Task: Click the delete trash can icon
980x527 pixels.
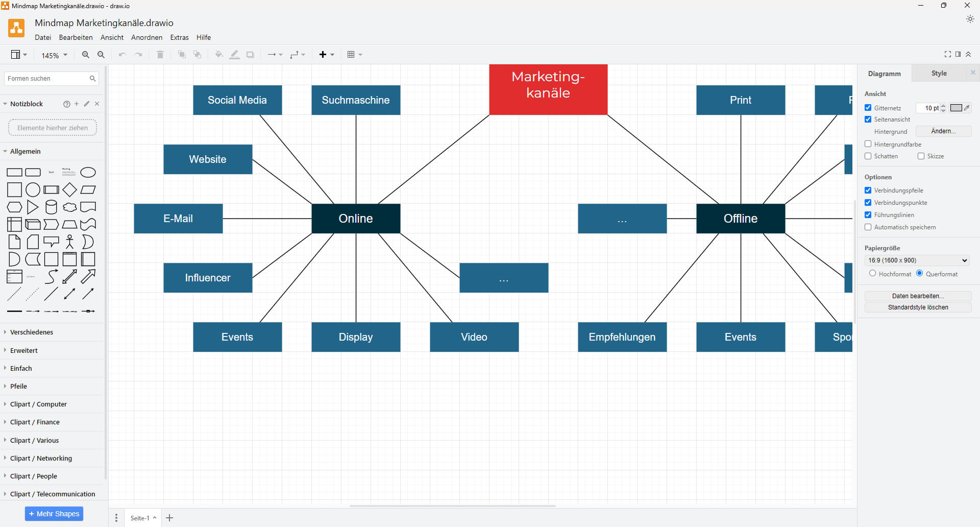Action: coord(160,55)
